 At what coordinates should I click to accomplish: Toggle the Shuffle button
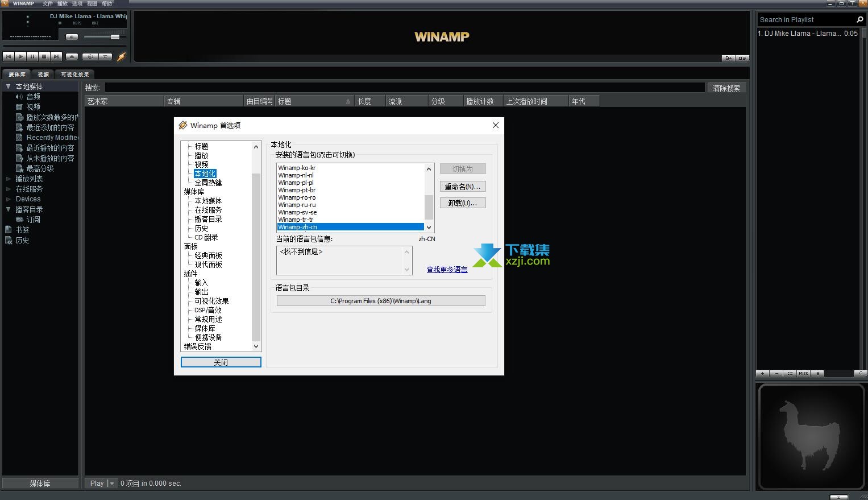coord(90,56)
